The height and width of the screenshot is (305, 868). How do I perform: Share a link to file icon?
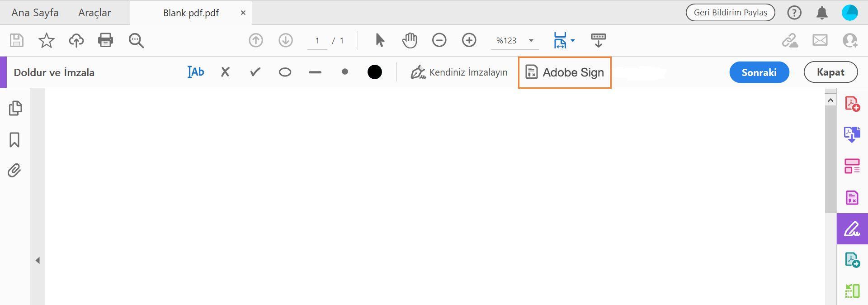(790, 40)
